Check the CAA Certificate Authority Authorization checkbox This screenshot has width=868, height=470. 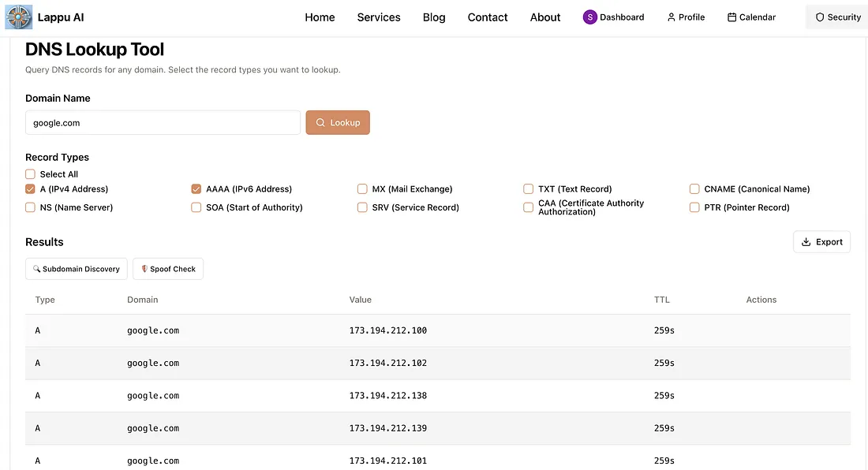pos(528,207)
